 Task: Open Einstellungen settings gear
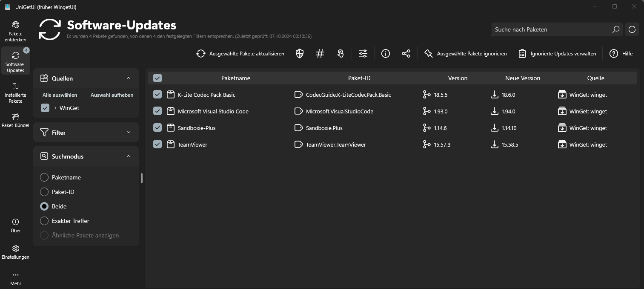coord(16,252)
